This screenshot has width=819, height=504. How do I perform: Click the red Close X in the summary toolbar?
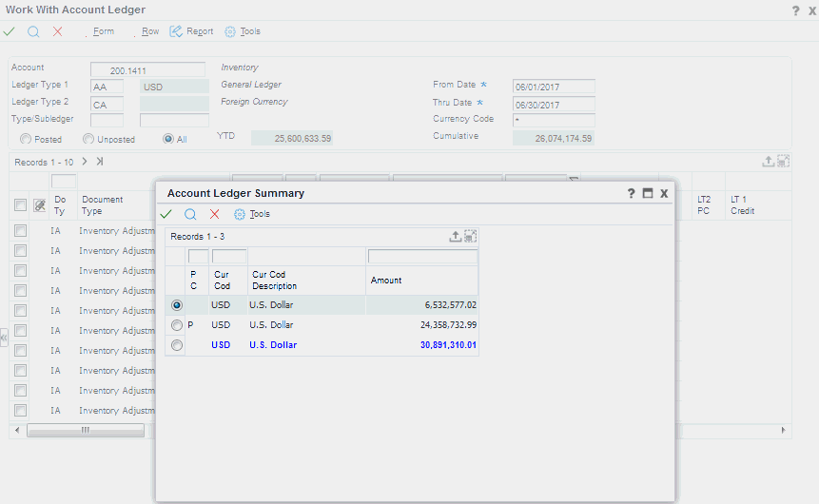click(x=214, y=214)
